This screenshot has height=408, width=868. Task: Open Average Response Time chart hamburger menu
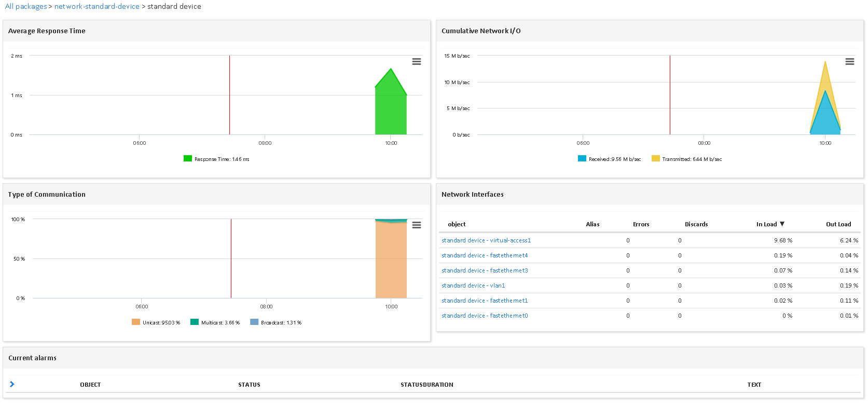[x=416, y=62]
